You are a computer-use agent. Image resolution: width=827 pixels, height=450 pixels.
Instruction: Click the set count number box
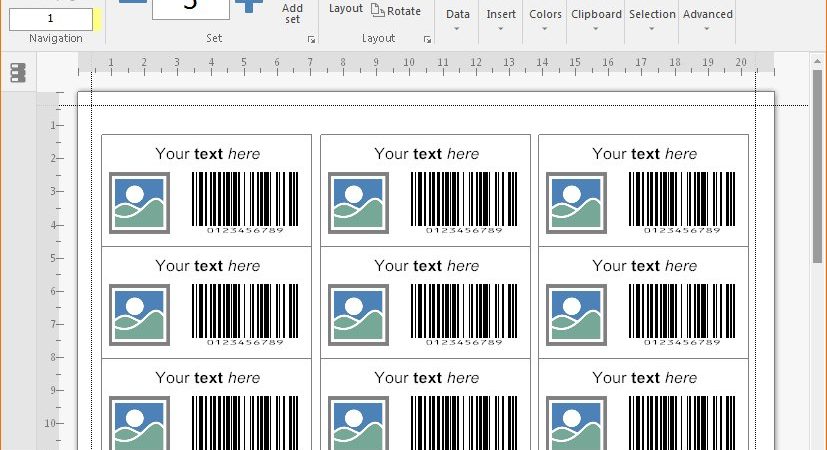tap(191, 9)
